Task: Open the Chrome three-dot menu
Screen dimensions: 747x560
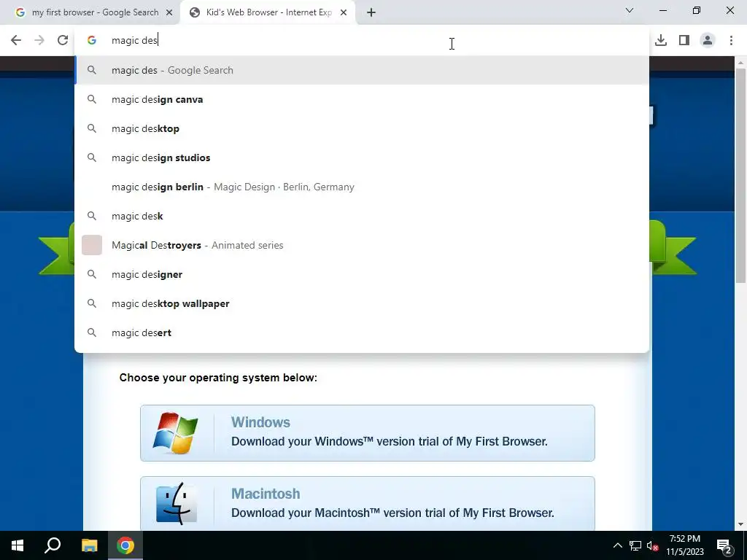Action: point(731,41)
